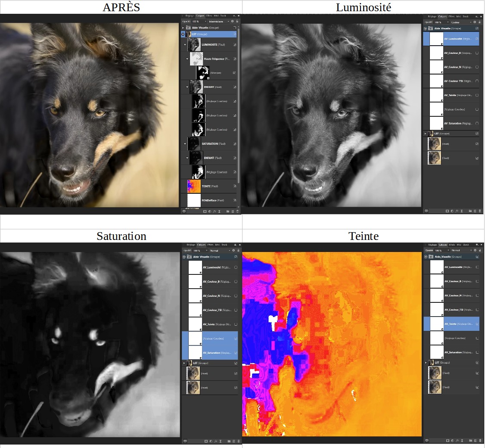Image resolution: width=485 pixels, height=448 pixels.
Task: Click the fx layer effects icon in APRÈS panel
Action: tap(215, 212)
